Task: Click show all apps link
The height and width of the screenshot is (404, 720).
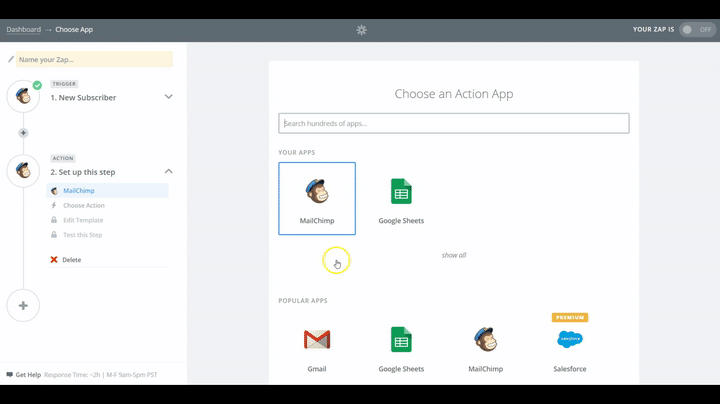Action: [x=454, y=255]
